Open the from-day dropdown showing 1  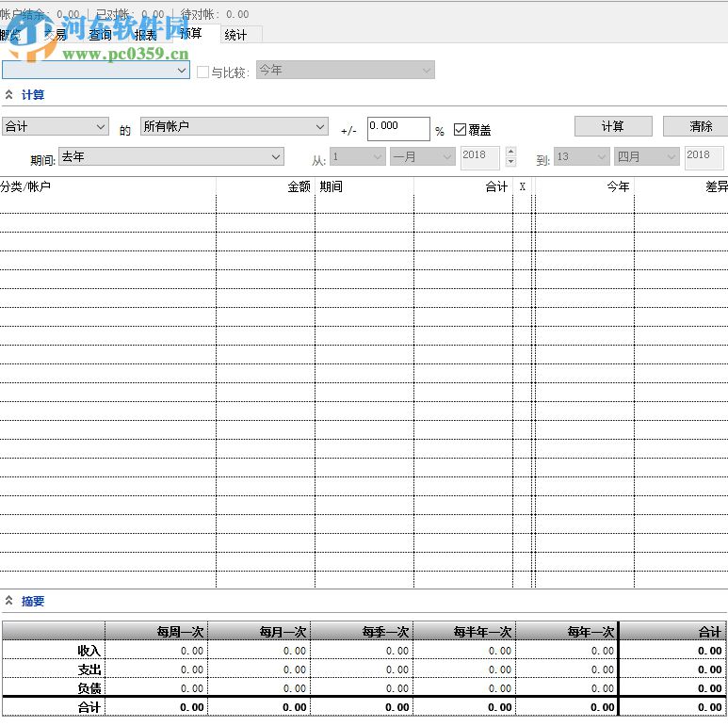pyautogui.click(x=358, y=157)
